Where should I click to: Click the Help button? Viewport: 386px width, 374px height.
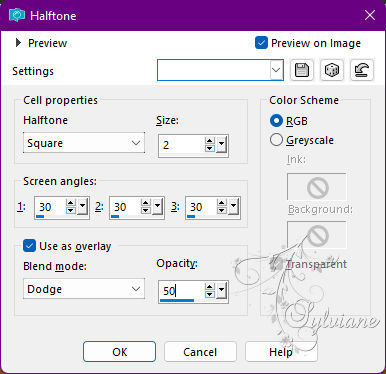coord(281,352)
